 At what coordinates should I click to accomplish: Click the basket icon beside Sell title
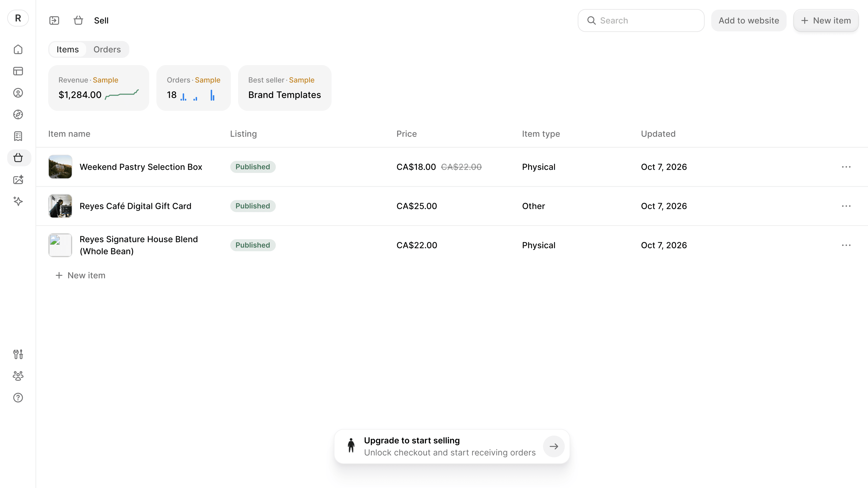78,21
